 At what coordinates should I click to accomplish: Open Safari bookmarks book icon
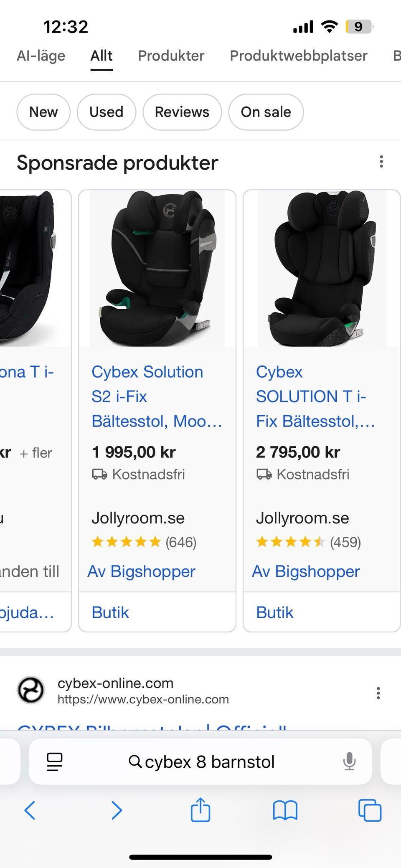coord(285,810)
